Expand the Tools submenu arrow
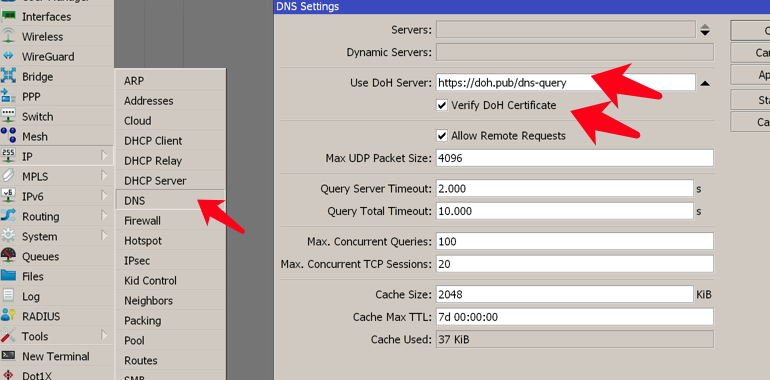 [x=104, y=335]
